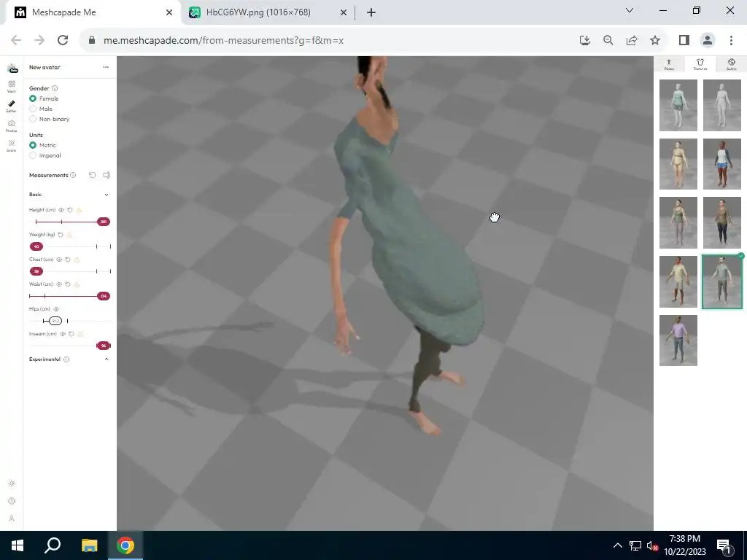Click the export icon next to Measurements
The height and width of the screenshot is (560, 747).
107,175
